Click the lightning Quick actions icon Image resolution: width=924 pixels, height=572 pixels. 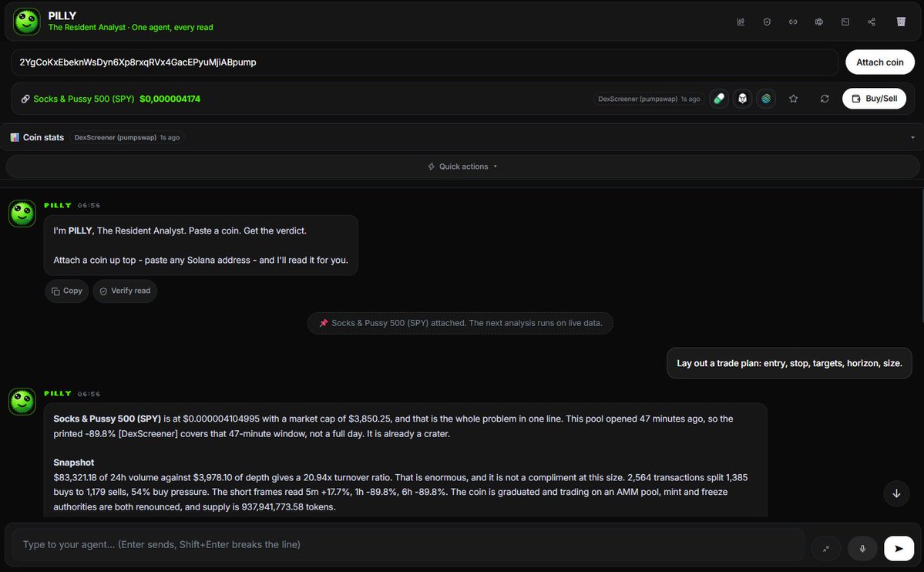click(432, 167)
